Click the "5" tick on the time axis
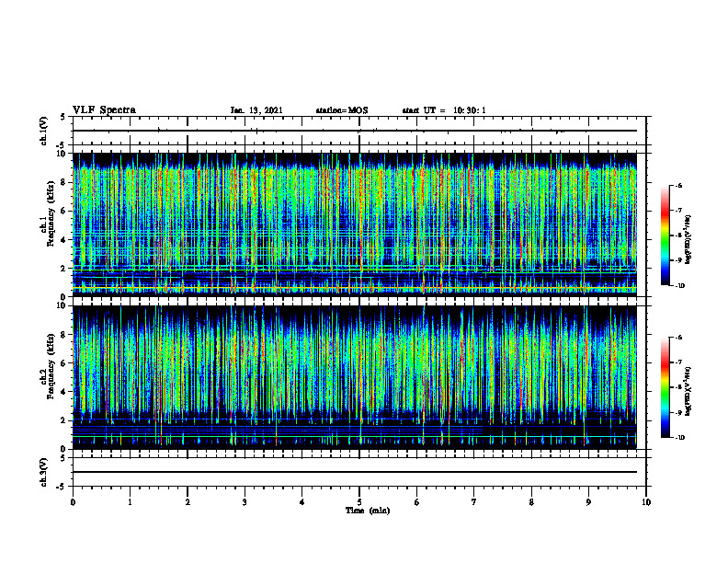Viewport: 728px width, 563px height. point(359,502)
